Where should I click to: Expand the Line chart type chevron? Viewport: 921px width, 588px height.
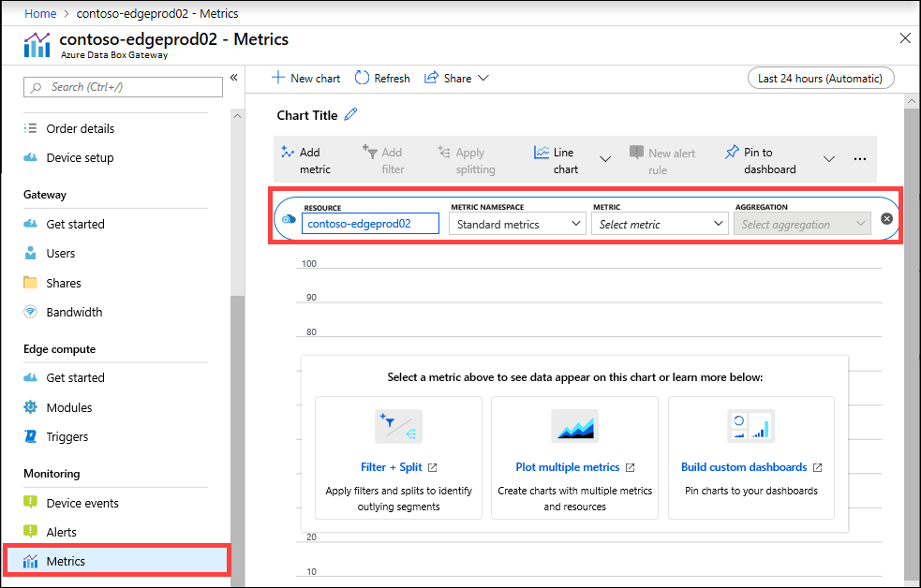605,159
